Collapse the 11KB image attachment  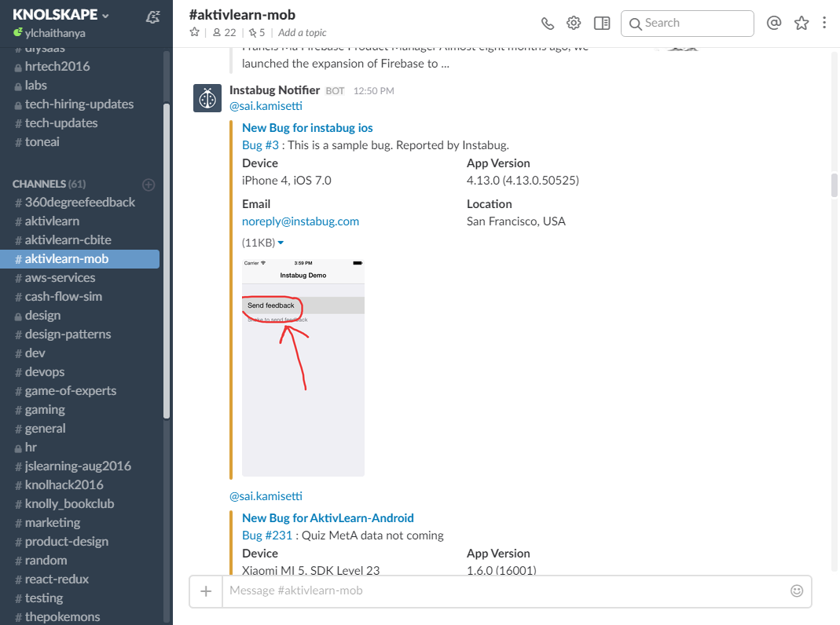coord(281,243)
